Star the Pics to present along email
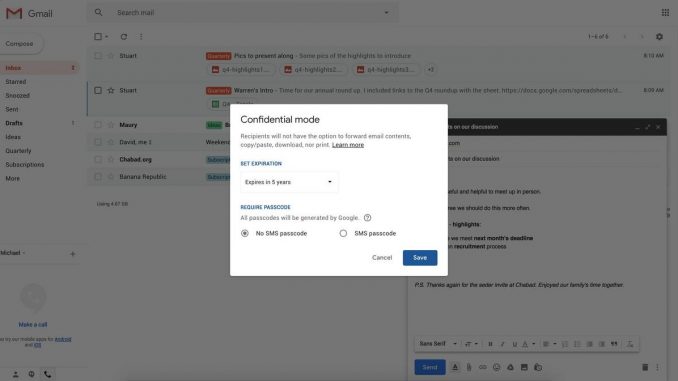 [x=111, y=56]
